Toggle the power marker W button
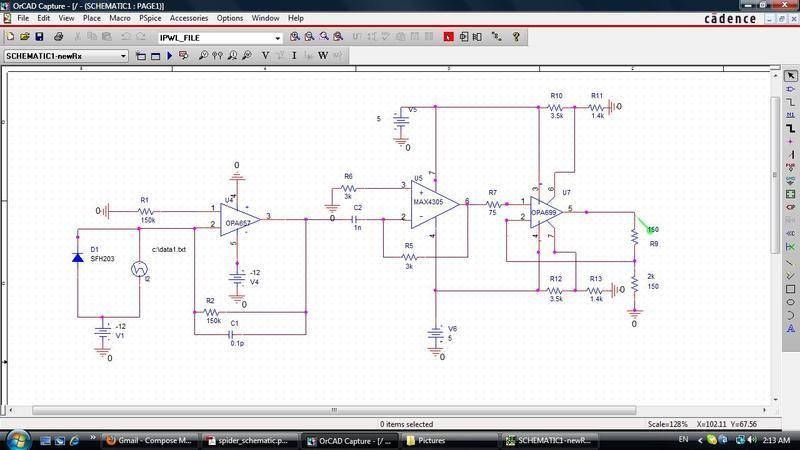Screen dimensions: 800x450 (323, 56)
